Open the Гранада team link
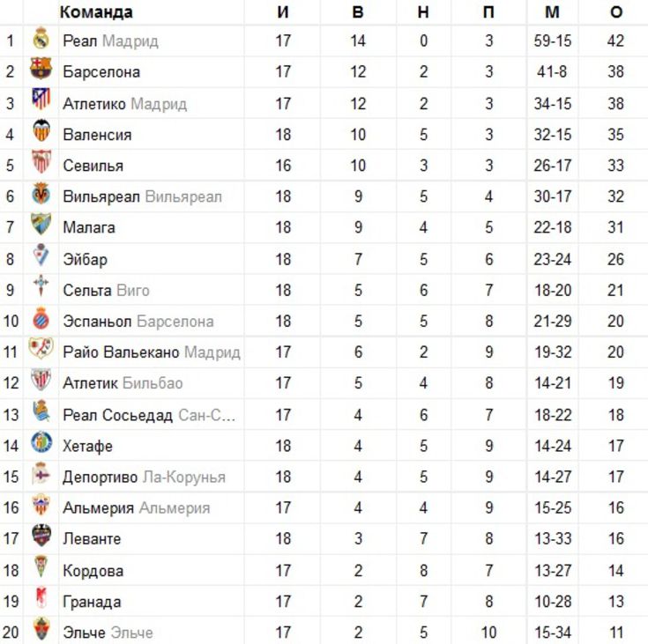The image size is (648, 644). (92, 602)
